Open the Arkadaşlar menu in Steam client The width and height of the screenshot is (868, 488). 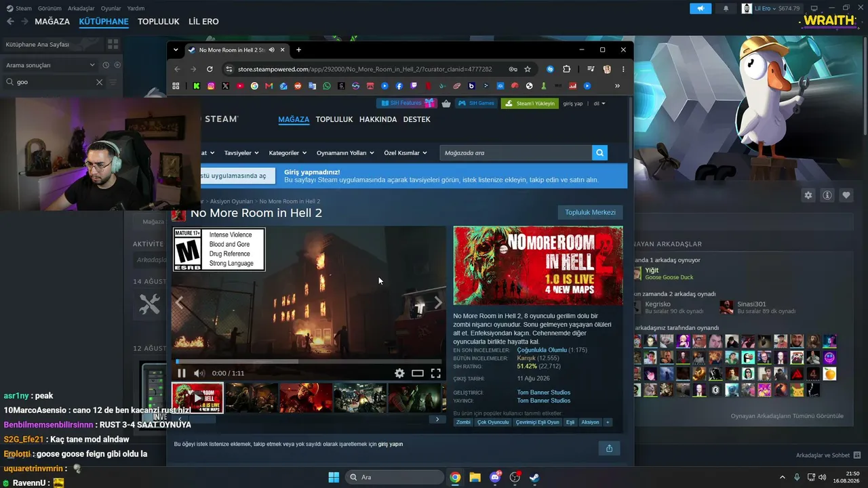point(81,8)
